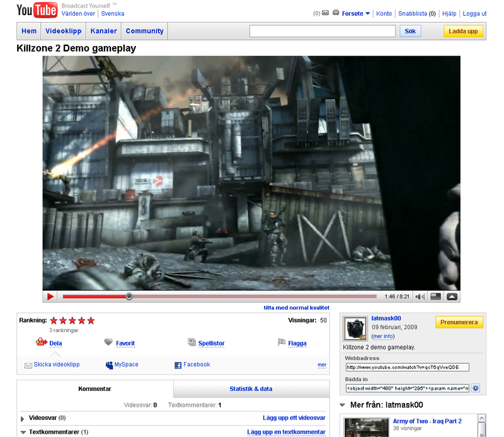
Task: Collapse the Mer från: latmask00 section
Action: pyautogui.click(x=342, y=405)
